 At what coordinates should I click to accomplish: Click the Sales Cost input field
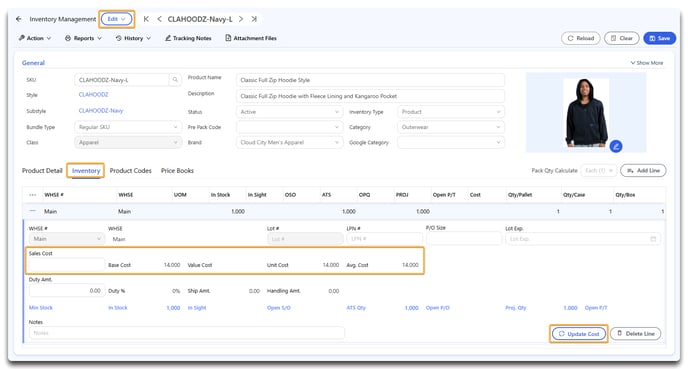67,265
